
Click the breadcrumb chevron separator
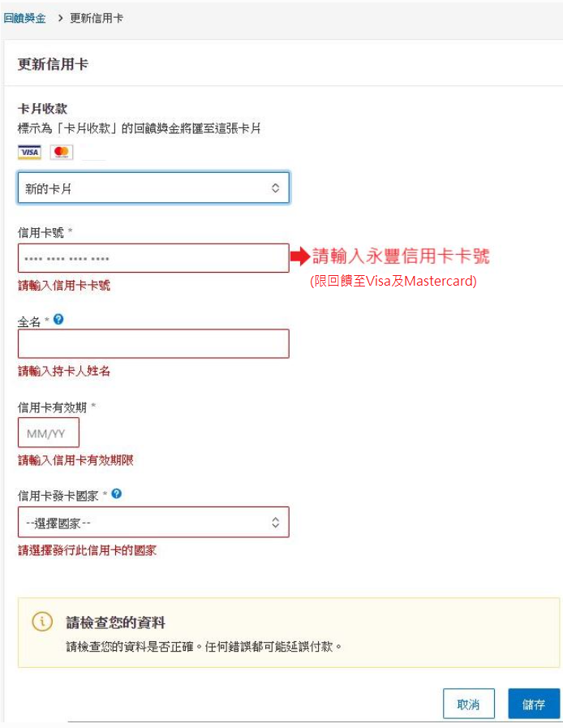pyautogui.click(x=61, y=18)
